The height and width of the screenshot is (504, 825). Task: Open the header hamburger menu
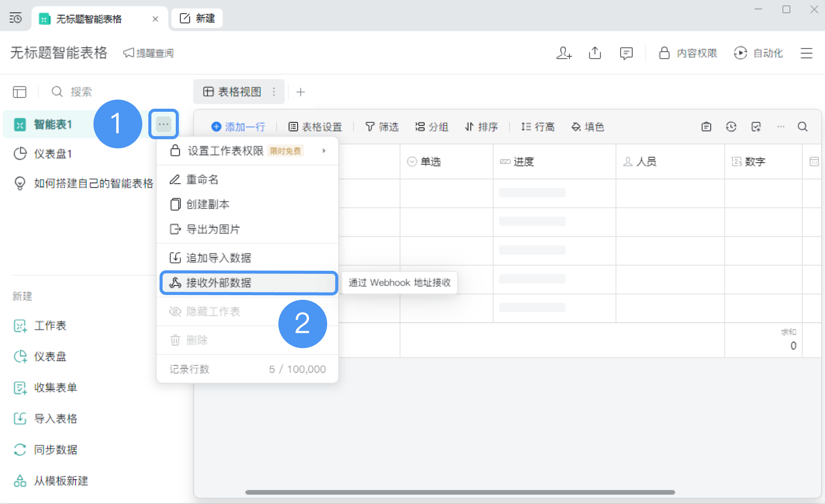pyautogui.click(x=807, y=53)
